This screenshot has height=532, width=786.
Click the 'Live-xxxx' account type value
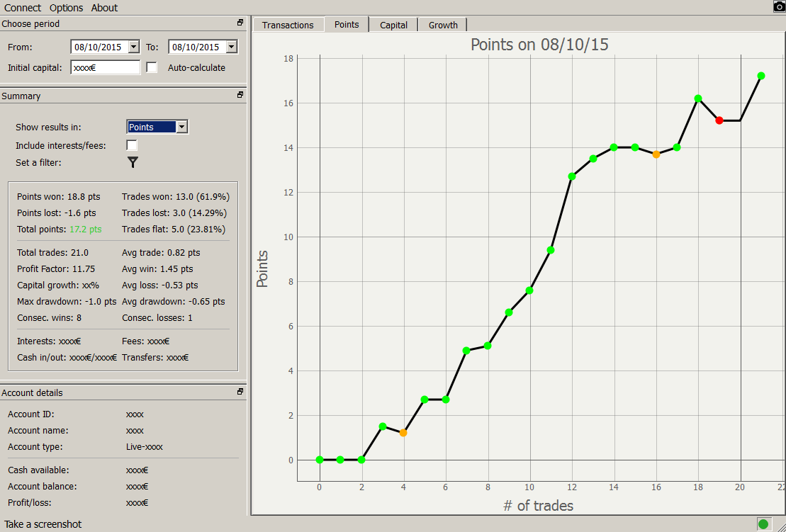pyautogui.click(x=145, y=447)
